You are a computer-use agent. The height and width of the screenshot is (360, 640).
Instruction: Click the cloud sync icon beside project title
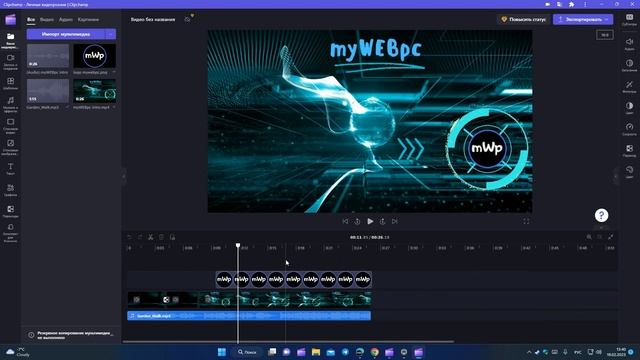[187, 19]
